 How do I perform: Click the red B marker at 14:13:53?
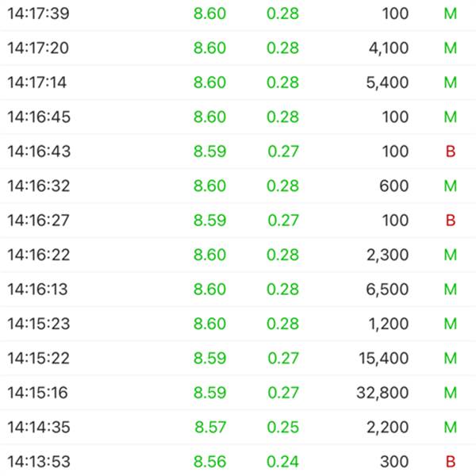450,462
